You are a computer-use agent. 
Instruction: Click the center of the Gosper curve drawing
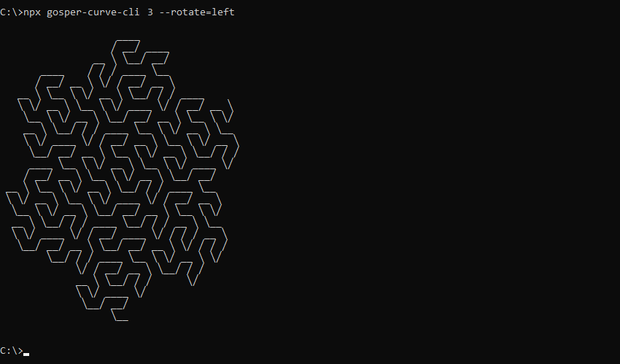[x=123, y=180]
